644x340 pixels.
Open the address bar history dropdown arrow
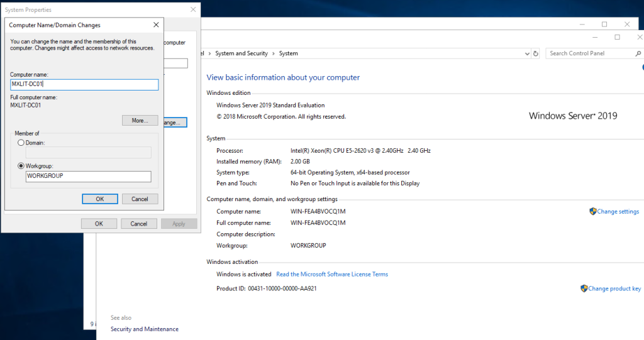pos(527,54)
